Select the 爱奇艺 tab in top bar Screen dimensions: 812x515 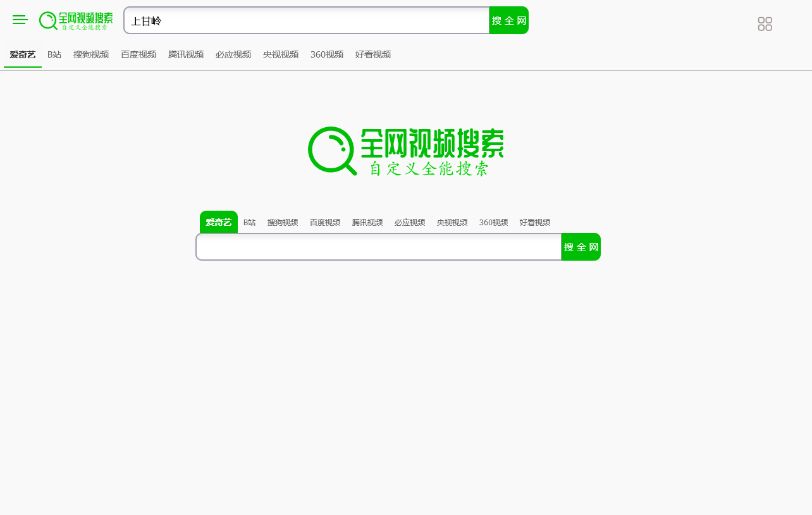tap(23, 54)
